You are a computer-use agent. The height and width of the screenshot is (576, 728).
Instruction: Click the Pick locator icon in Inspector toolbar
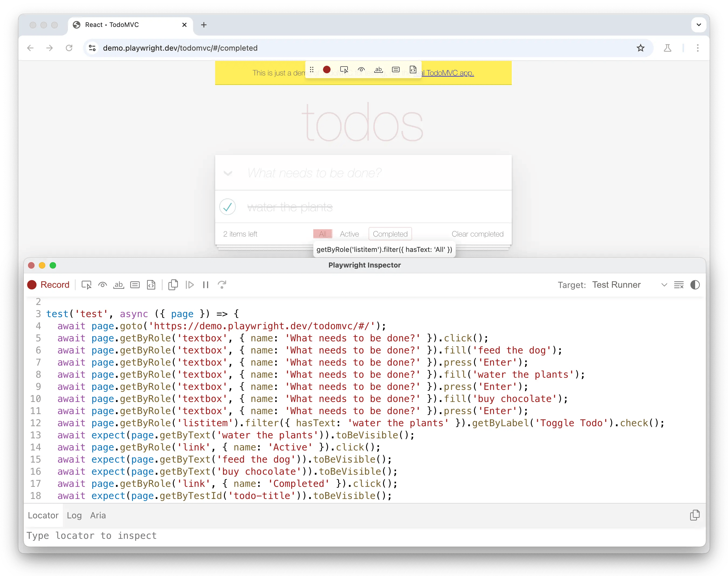(86, 285)
